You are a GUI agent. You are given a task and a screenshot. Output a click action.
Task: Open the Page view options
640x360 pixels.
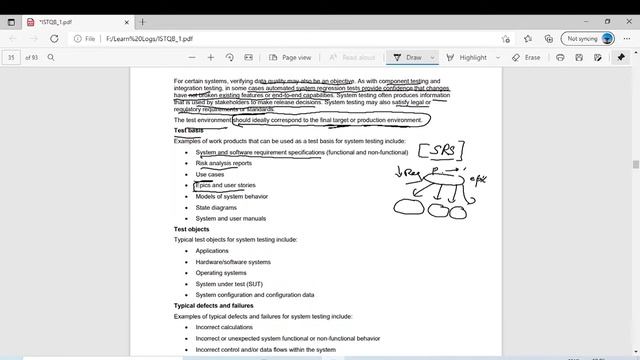point(290,58)
